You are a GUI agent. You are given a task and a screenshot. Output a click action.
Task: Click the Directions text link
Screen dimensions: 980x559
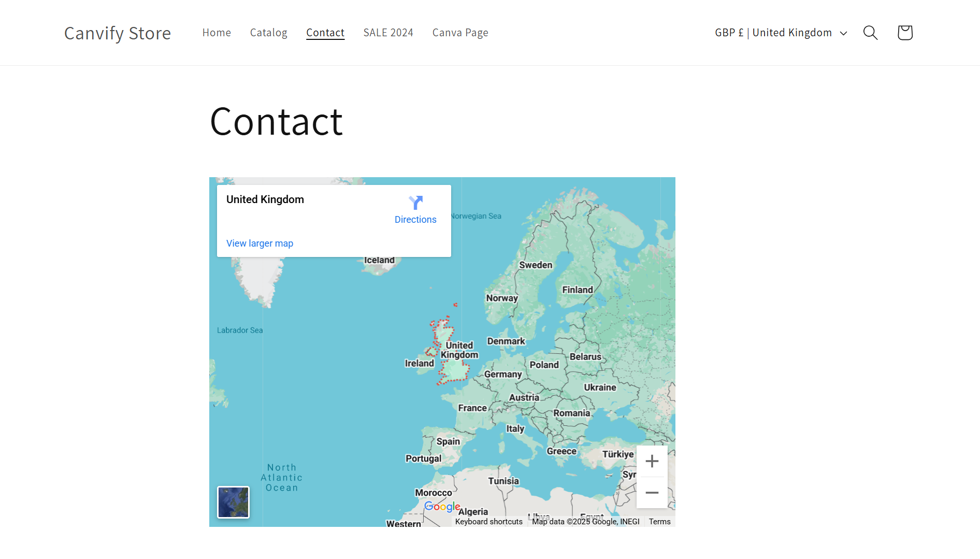415,220
